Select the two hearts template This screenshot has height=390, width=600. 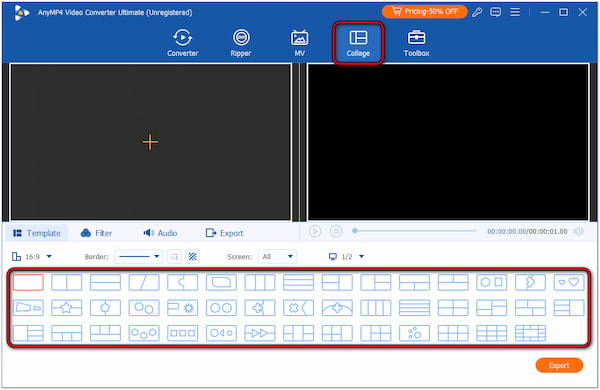pos(569,282)
